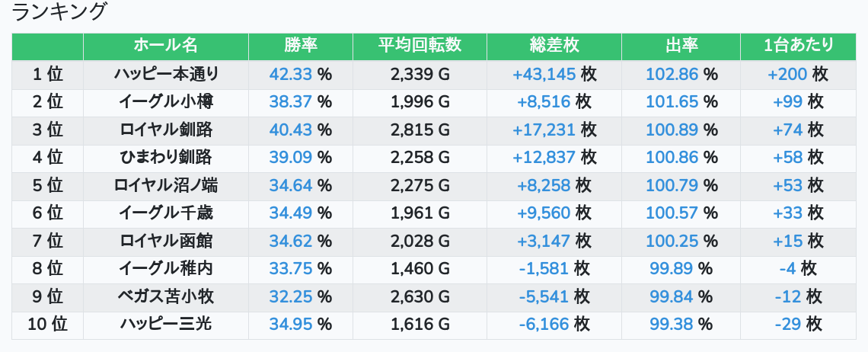Open the ロイヤル釧路 hall entry
The height and width of the screenshot is (352, 868).
click(x=166, y=130)
